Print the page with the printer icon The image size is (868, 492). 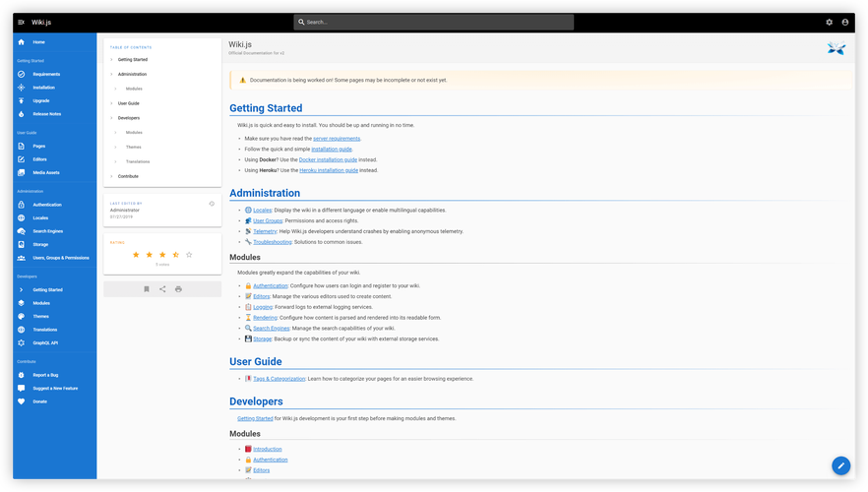click(178, 289)
